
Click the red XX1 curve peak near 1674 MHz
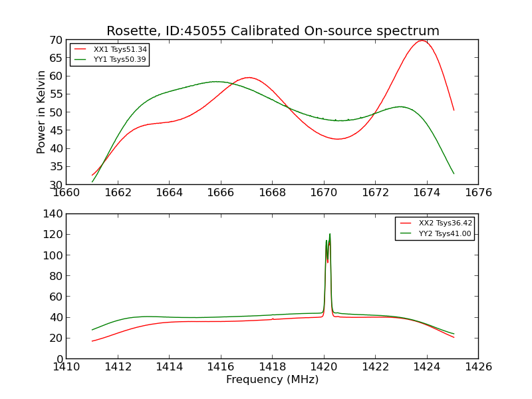422,41
